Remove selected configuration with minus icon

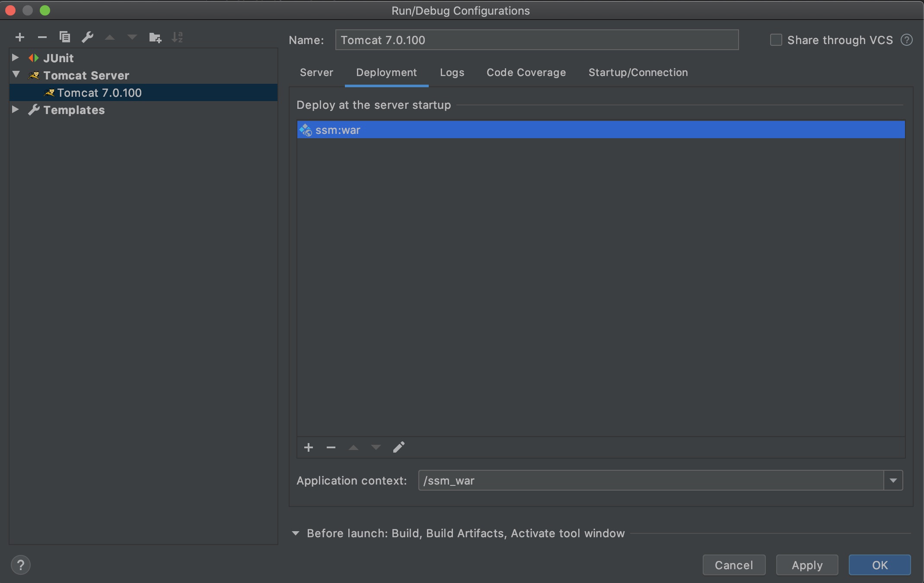point(42,38)
